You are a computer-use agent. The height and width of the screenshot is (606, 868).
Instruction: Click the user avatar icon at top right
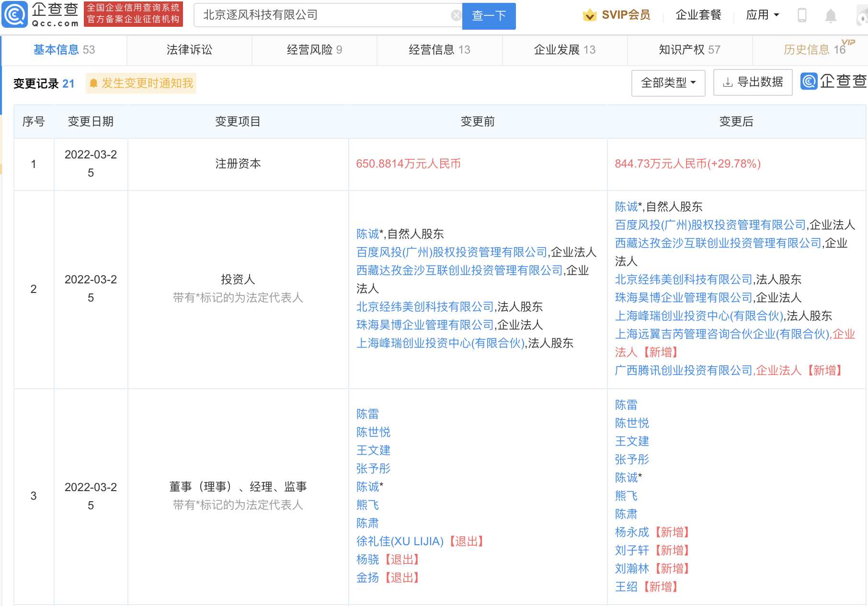pos(861,16)
